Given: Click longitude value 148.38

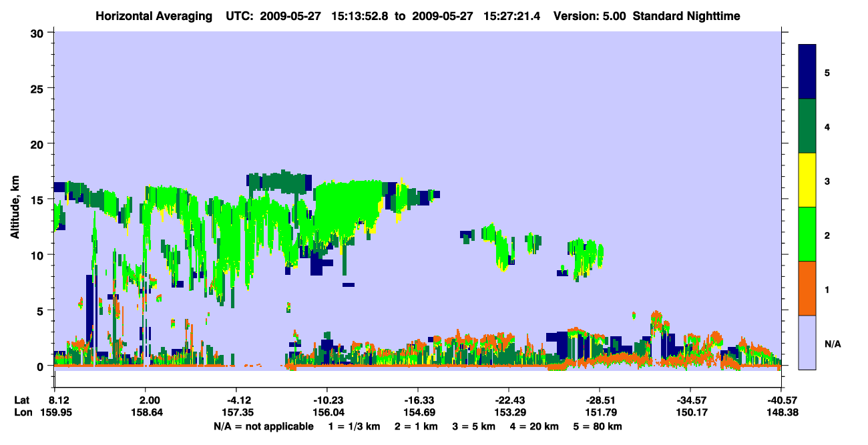Looking at the screenshot, I should (781, 413).
